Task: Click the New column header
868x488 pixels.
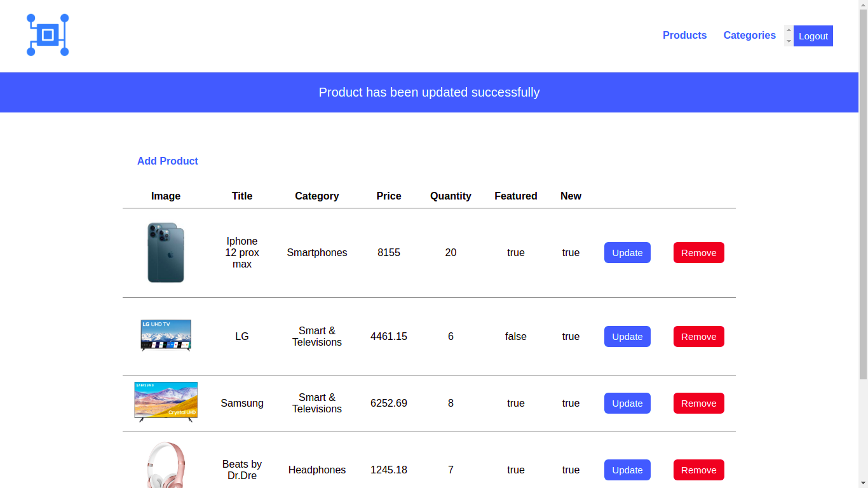Action: point(571,196)
